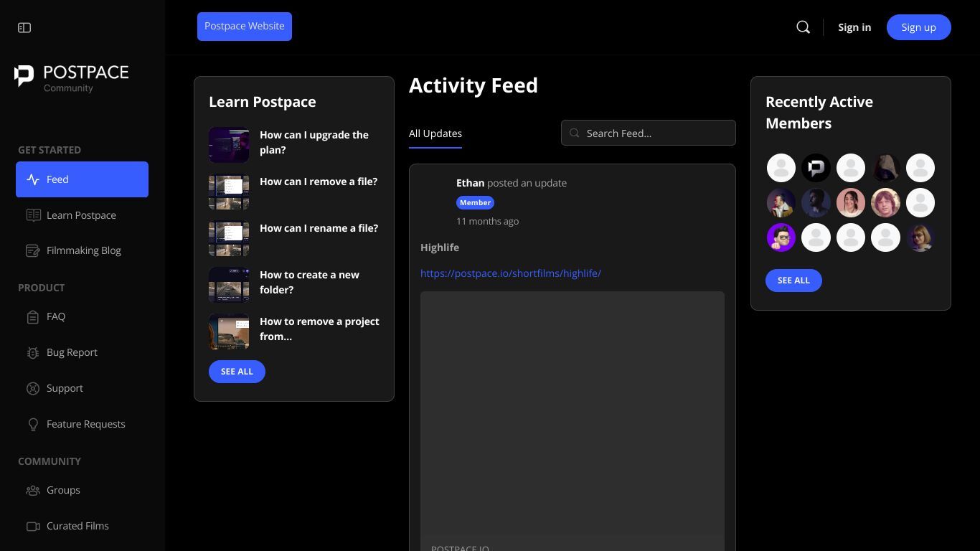
Task: Go to Feature Requests
Action: (x=82, y=424)
